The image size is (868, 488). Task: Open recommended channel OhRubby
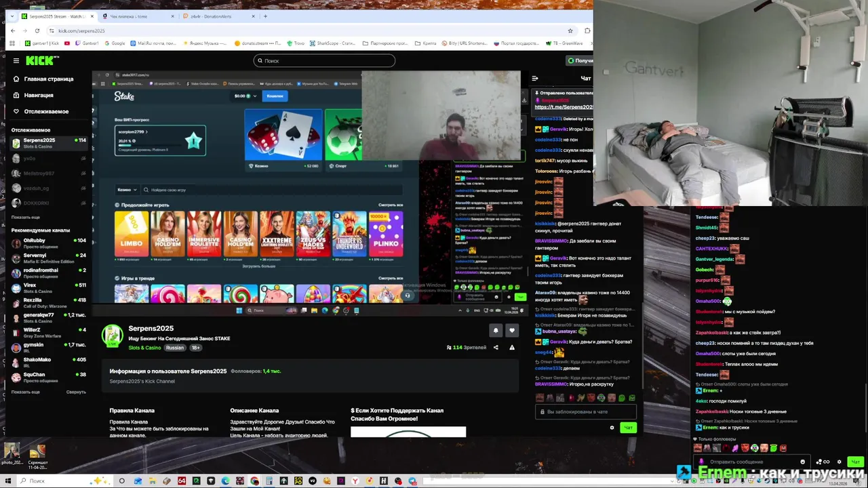click(49, 243)
